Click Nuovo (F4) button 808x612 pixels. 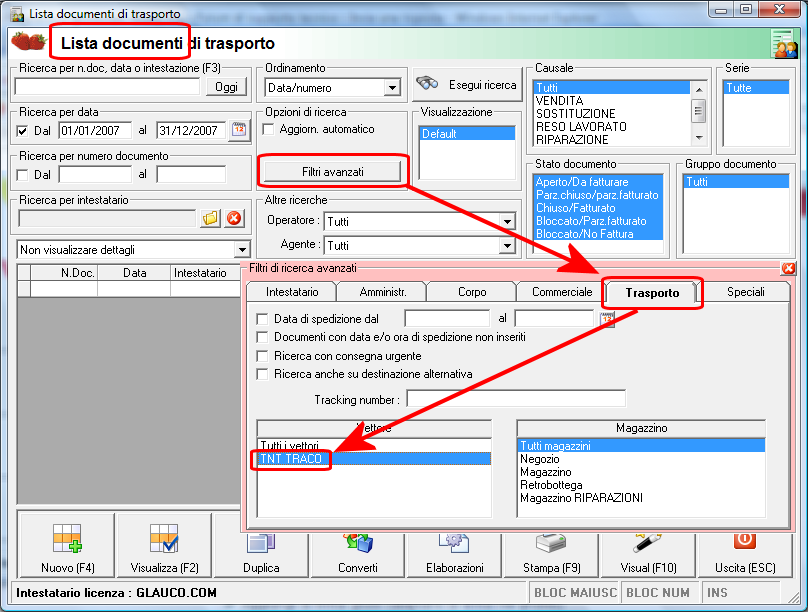pyautogui.click(x=68, y=546)
